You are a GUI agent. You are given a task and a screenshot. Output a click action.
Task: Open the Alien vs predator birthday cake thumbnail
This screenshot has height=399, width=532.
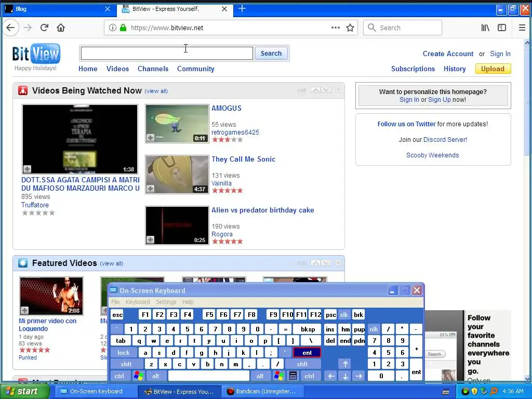tap(177, 225)
